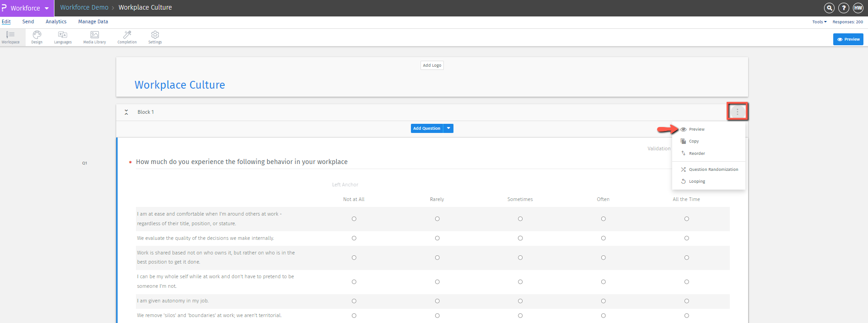
Task: Open the help question mark icon
Action: click(844, 8)
